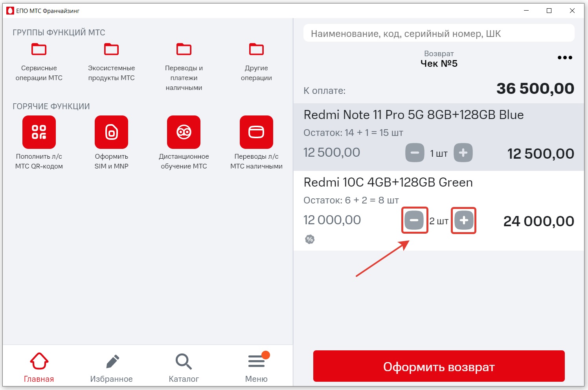Click the quantity label 1 шт

point(439,154)
